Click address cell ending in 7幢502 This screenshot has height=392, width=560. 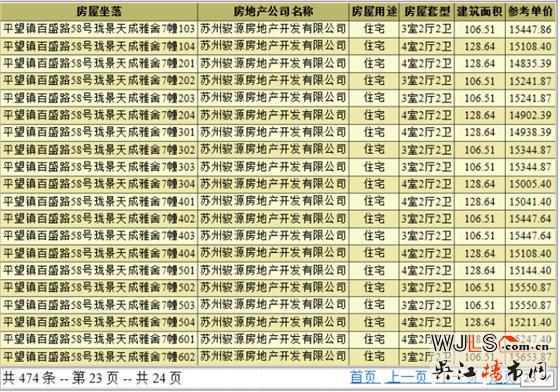click(99, 287)
